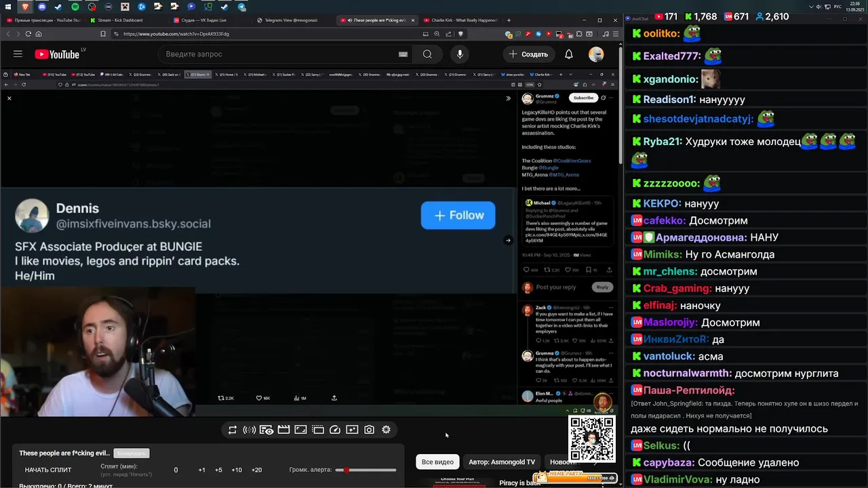Click the @MTG_Arena mention link
868x488 pixels.
(564, 175)
